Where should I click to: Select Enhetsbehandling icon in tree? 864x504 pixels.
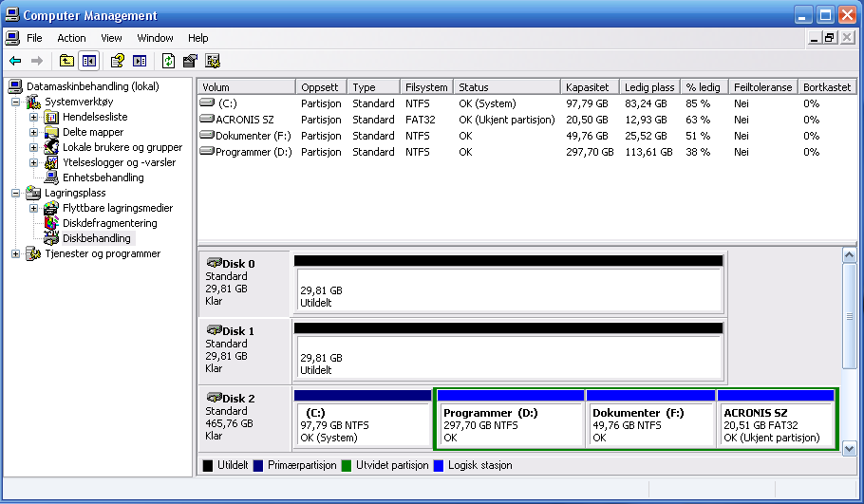pyautogui.click(x=51, y=177)
